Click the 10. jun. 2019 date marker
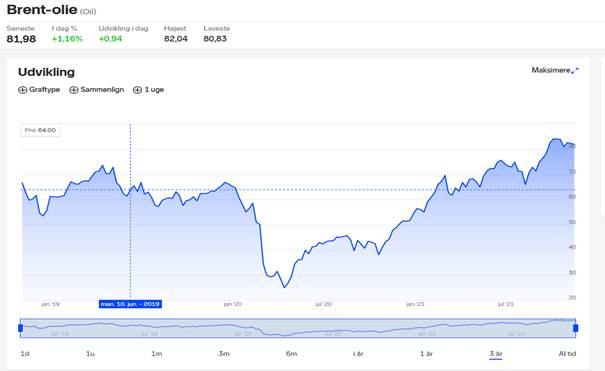Image resolution: width=605 pixels, height=371 pixels. (x=130, y=304)
